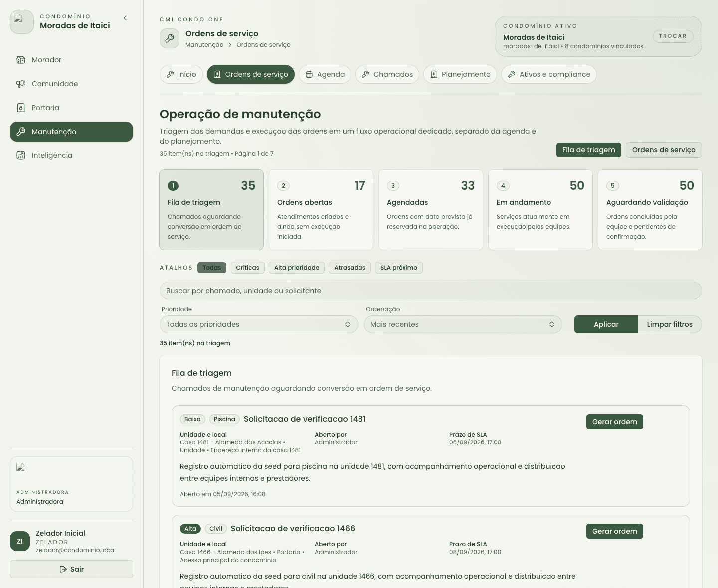Click the Aplicar filters button
Image resolution: width=718 pixels, height=588 pixels.
[x=606, y=324]
